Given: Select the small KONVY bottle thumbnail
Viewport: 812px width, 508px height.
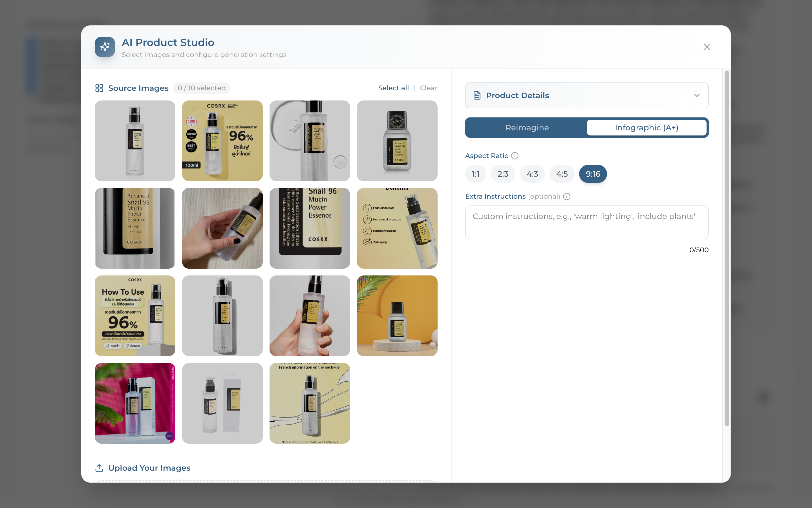Looking at the screenshot, I should tap(397, 141).
